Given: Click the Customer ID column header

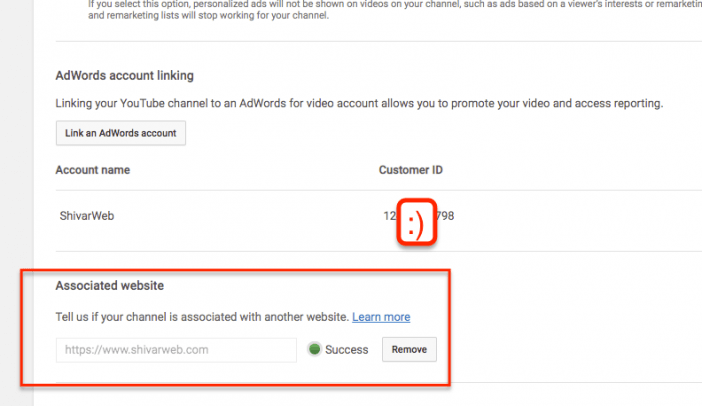Looking at the screenshot, I should [x=411, y=170].
